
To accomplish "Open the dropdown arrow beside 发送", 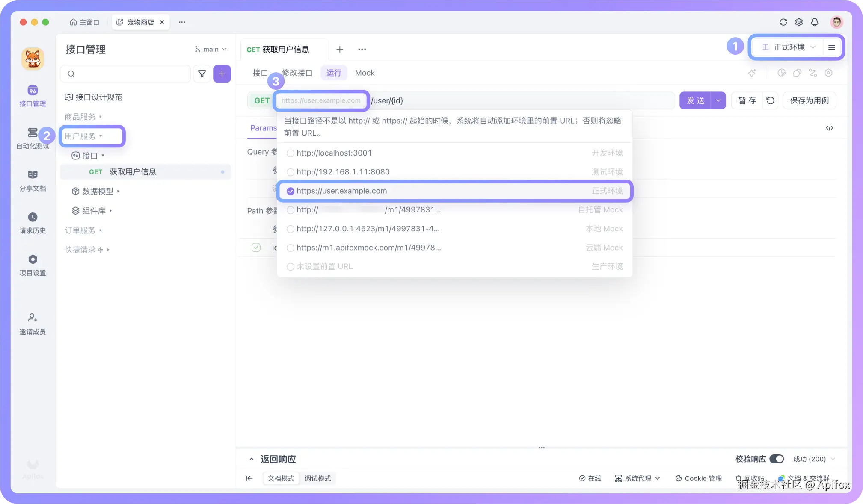I will point(718,100).
